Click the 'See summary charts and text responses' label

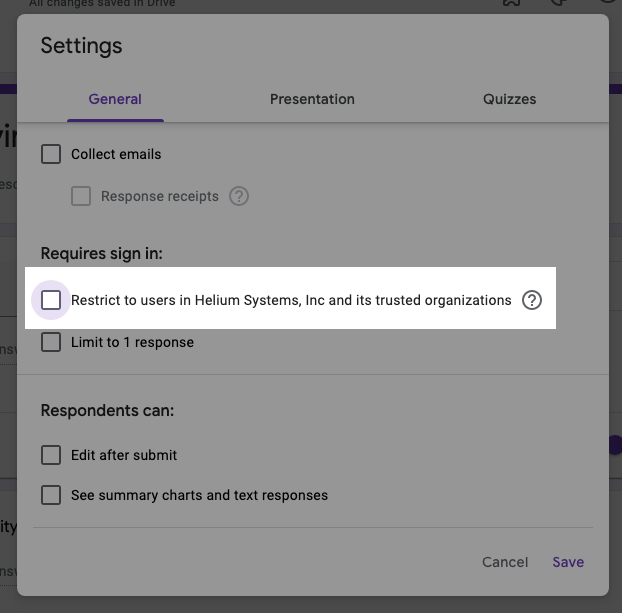point(199,495)
